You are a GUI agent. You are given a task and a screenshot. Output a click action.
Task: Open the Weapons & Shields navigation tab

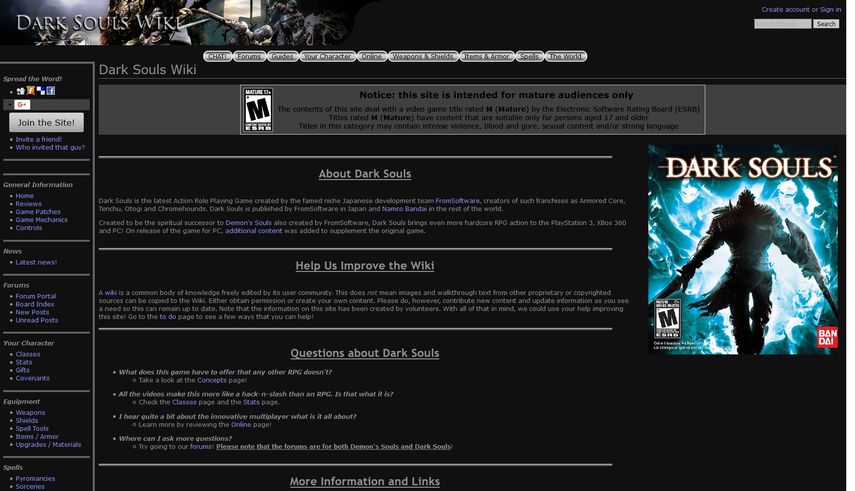click(423, 56)
